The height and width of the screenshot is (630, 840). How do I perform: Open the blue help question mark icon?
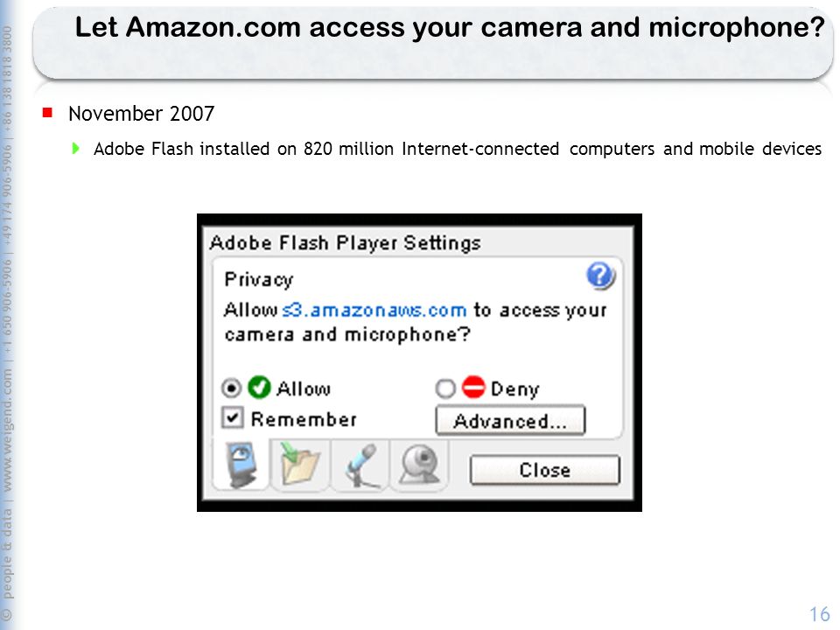tap(600, 276)
